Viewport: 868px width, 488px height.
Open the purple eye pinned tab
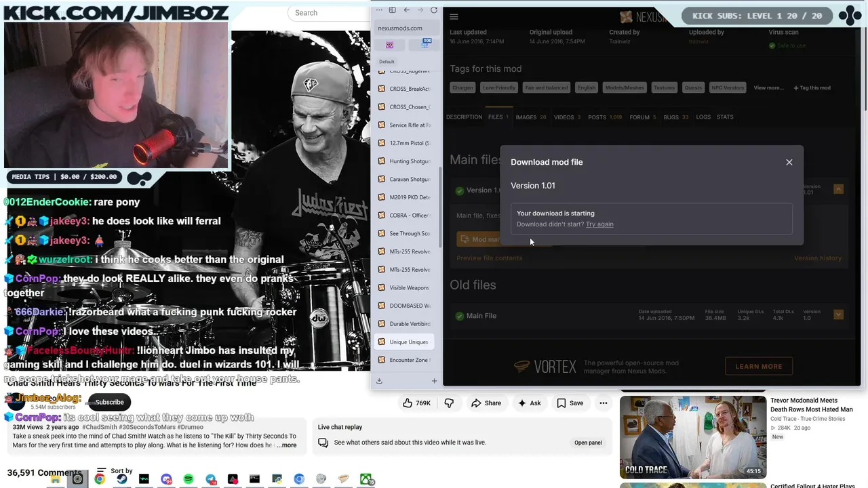click(389, 45)
